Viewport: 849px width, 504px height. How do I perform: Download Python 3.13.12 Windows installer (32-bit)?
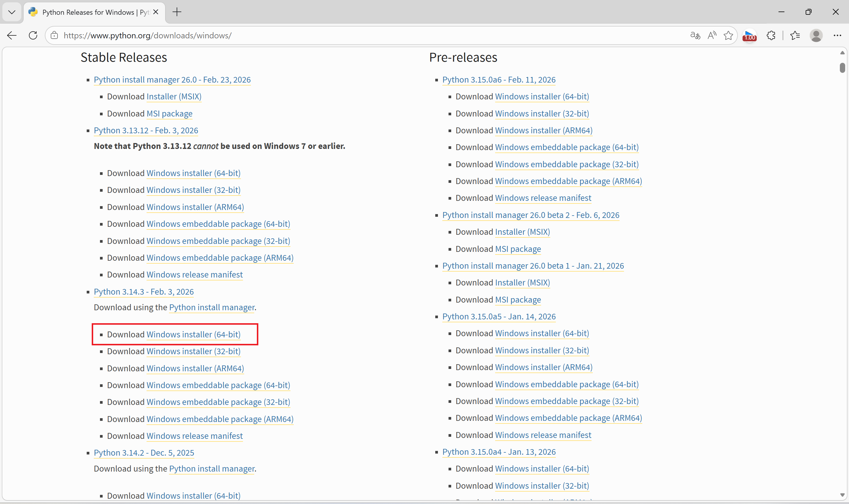pos(193,190)
